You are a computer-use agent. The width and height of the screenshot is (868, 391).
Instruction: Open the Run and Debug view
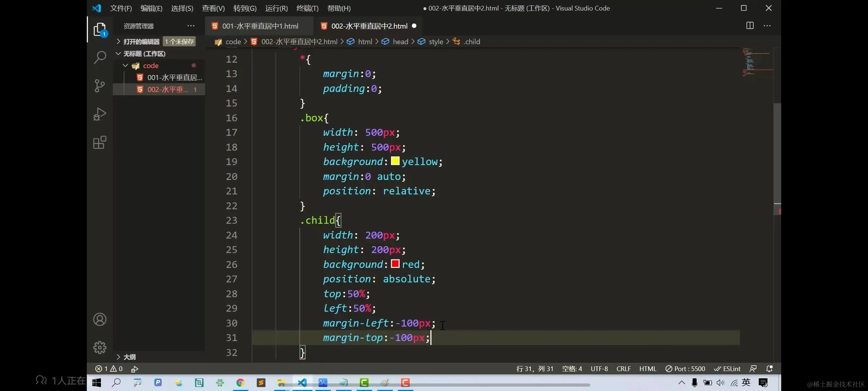(x=99, y=114)
